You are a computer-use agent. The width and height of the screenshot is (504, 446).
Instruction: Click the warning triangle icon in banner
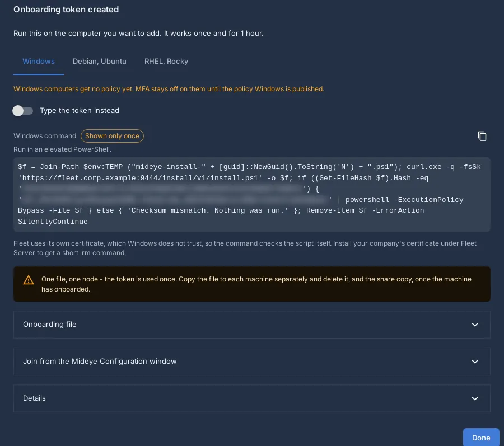pyautogui.click(x=29, y=280)
